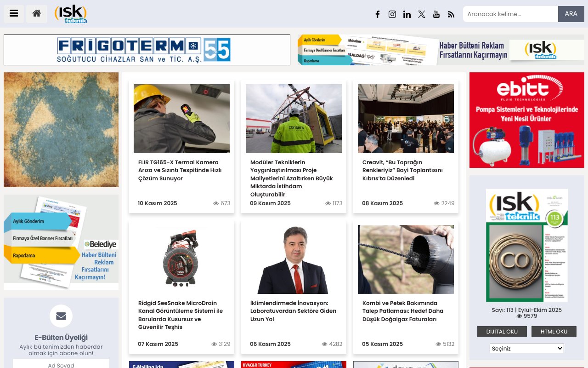Viewport: 588px width, 368px height.
Task: Open the hamburger navigation menu
Action: tap(13, 14)
